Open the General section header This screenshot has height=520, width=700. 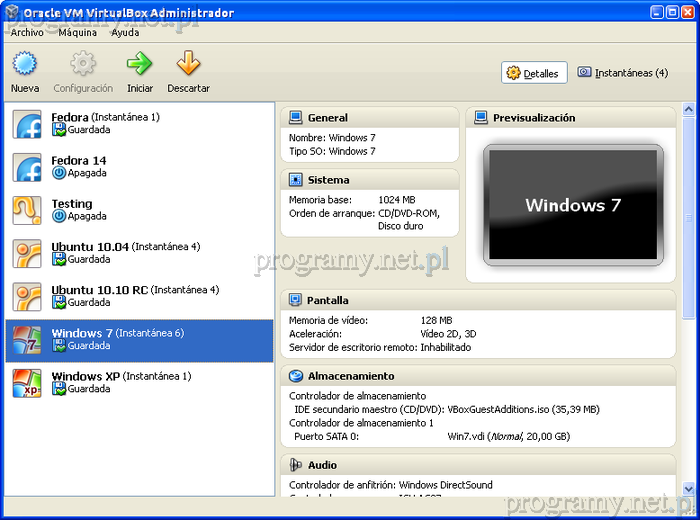pyautogui.click(x=328, y=118)
